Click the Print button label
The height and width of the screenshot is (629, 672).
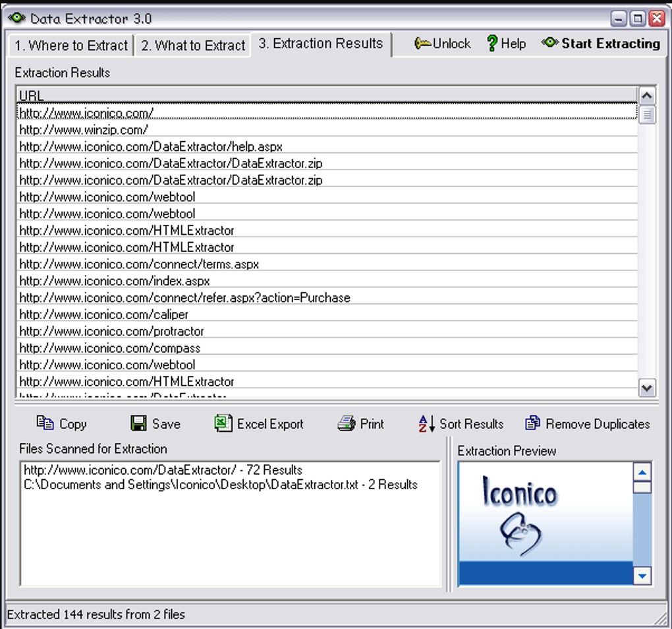pyautogui.click(x=372, y=424)
